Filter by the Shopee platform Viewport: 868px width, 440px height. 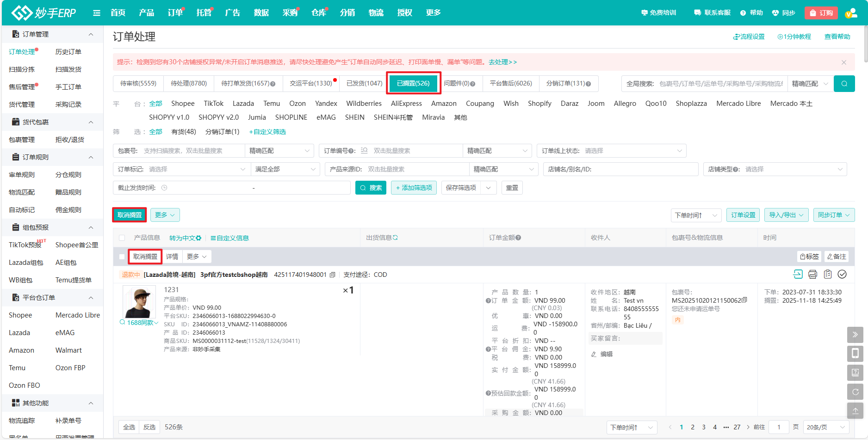point(183,104)
